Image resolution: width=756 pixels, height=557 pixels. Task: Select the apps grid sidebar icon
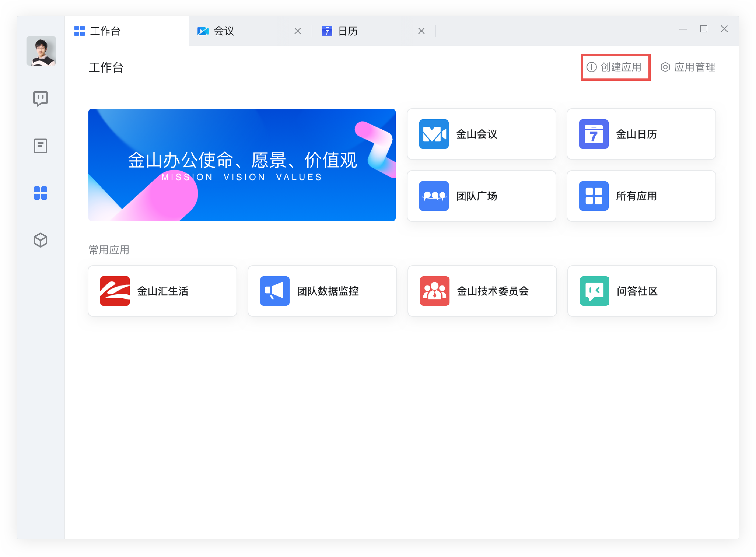coord(40,193)
